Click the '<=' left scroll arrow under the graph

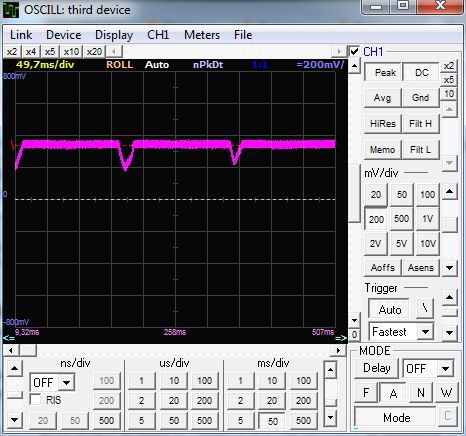tap(9, 338)
